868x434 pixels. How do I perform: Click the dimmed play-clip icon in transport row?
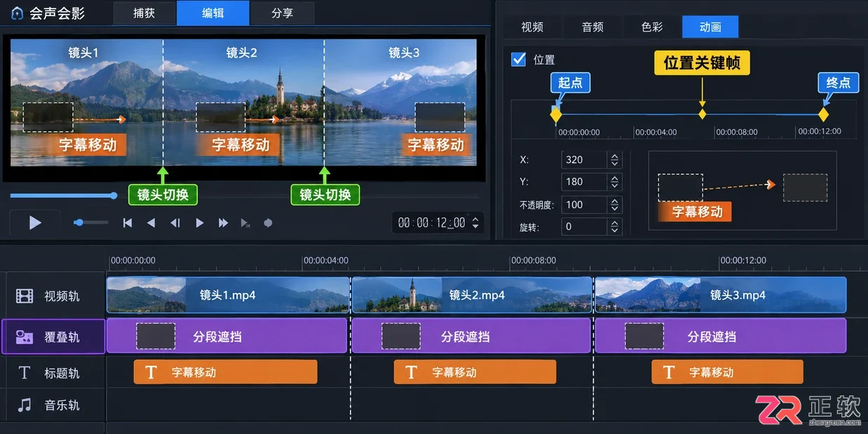245,223
